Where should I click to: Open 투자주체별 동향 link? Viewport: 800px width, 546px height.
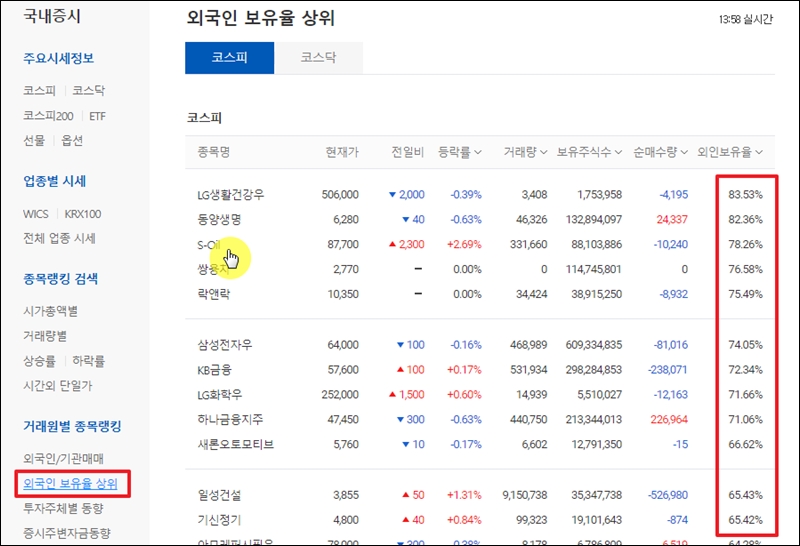coord(63,508)
